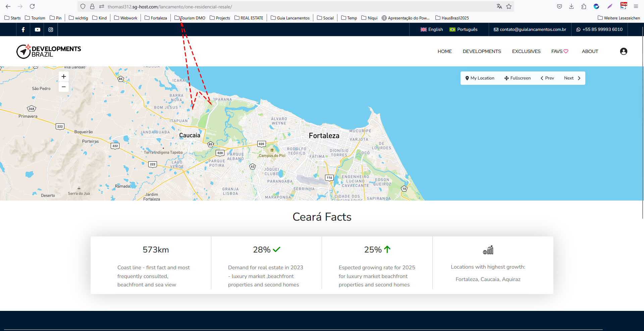Screen dimensions: 644x331
Task: Open the YouTube social icon
Action: (x=37, y=30)
